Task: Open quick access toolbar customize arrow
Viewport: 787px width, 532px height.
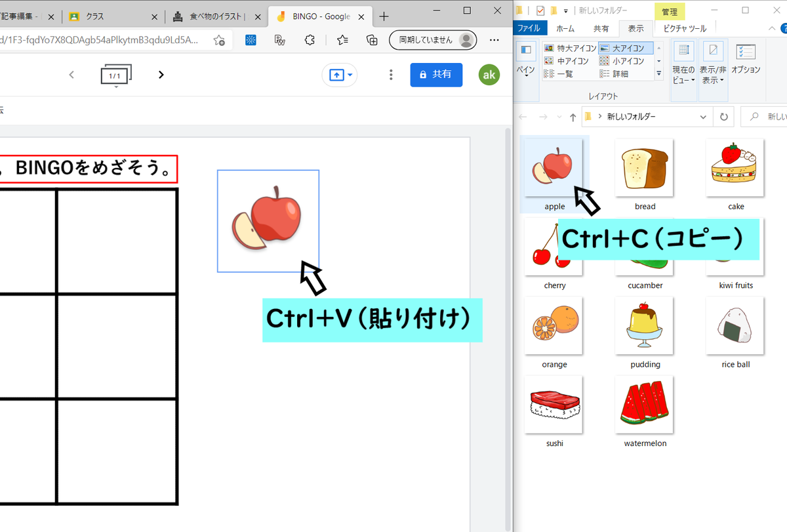Action: (x=565, y=10)
